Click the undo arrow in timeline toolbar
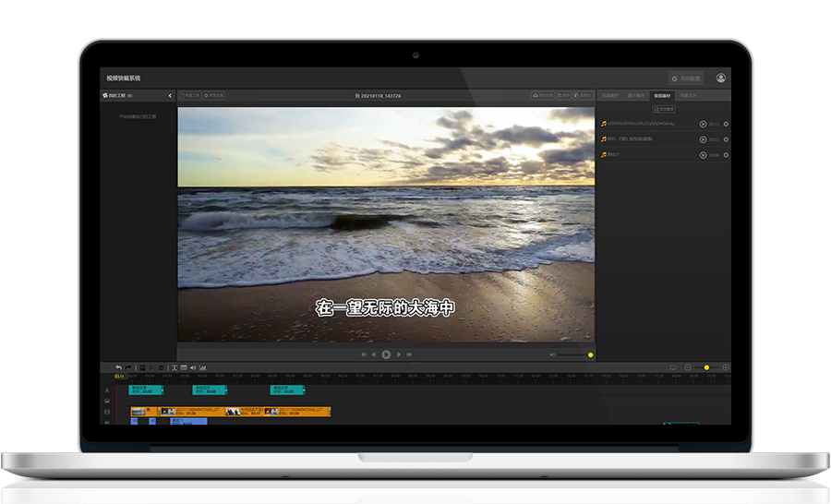Screen dimensions: 831x504 pos(118,367)
